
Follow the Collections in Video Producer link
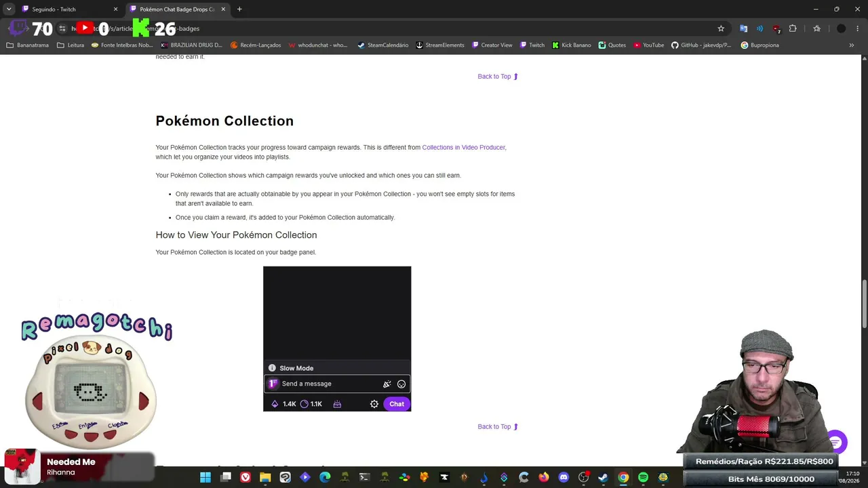coord(463,147)
